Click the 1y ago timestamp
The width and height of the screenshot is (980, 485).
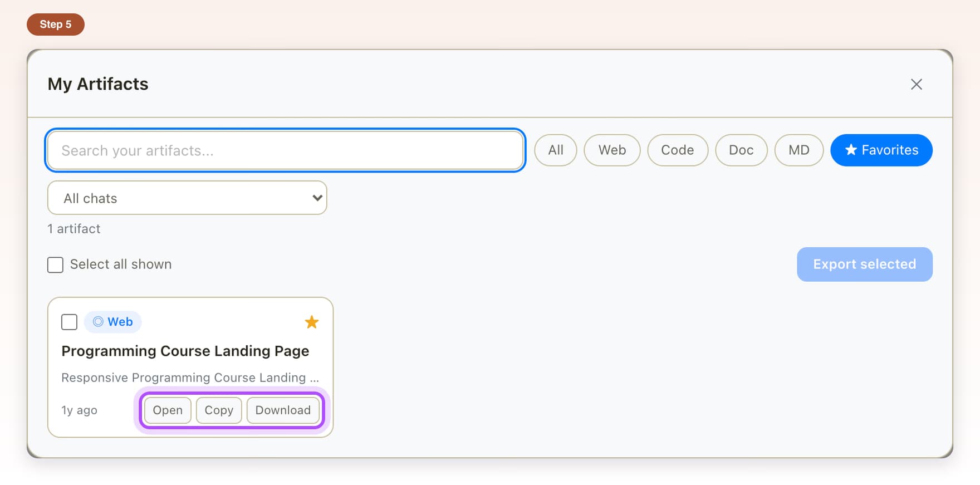[80, 410]
